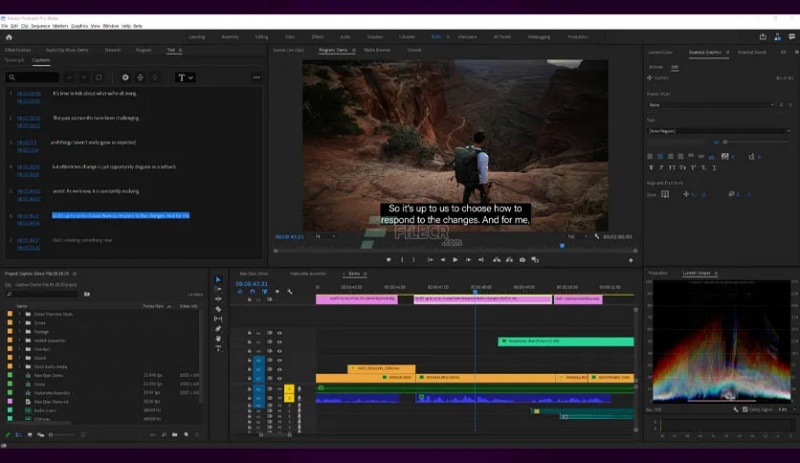Select the Type tool in timeline toolbar

tap(218, 348)
